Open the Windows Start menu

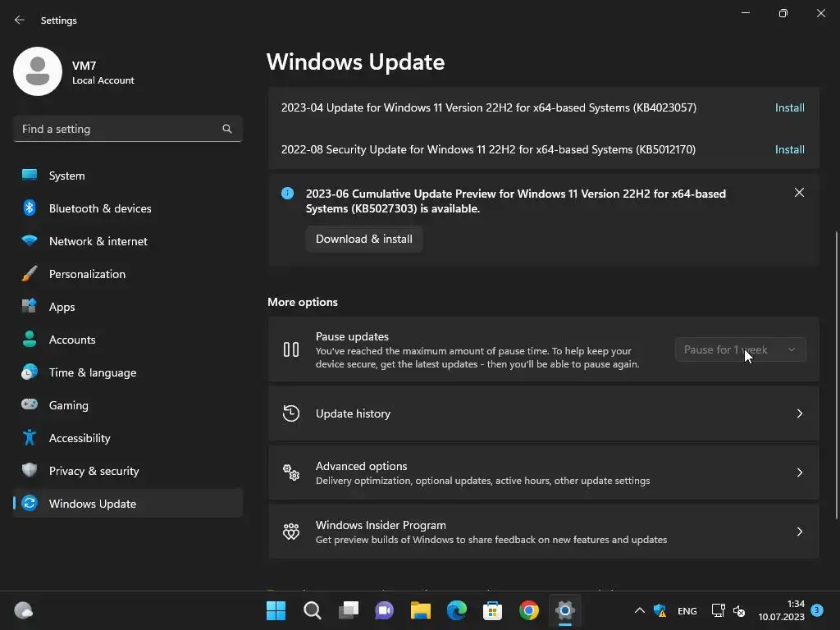pyautogui.click(x=276, y=610)
